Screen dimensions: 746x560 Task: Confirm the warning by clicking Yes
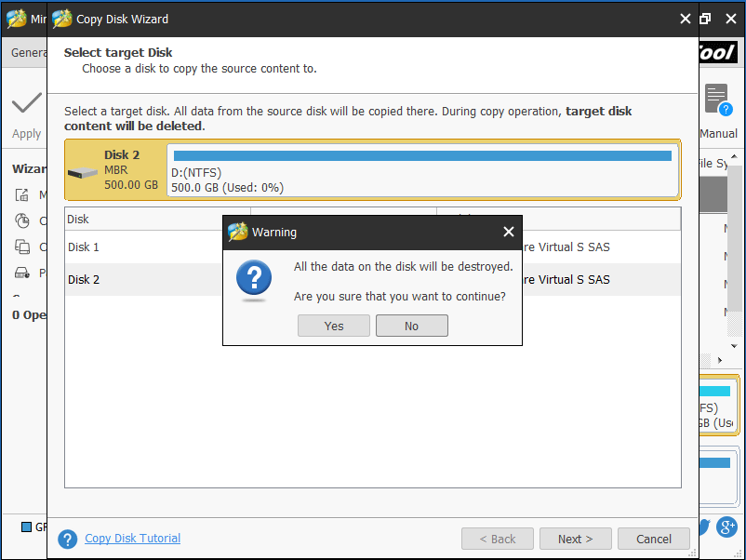334,326
